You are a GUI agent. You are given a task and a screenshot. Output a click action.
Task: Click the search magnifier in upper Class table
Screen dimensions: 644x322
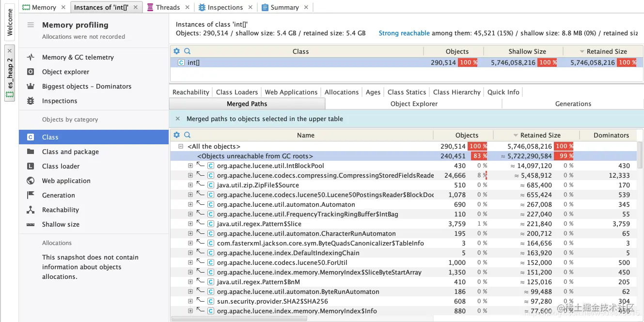coord(187,51)
